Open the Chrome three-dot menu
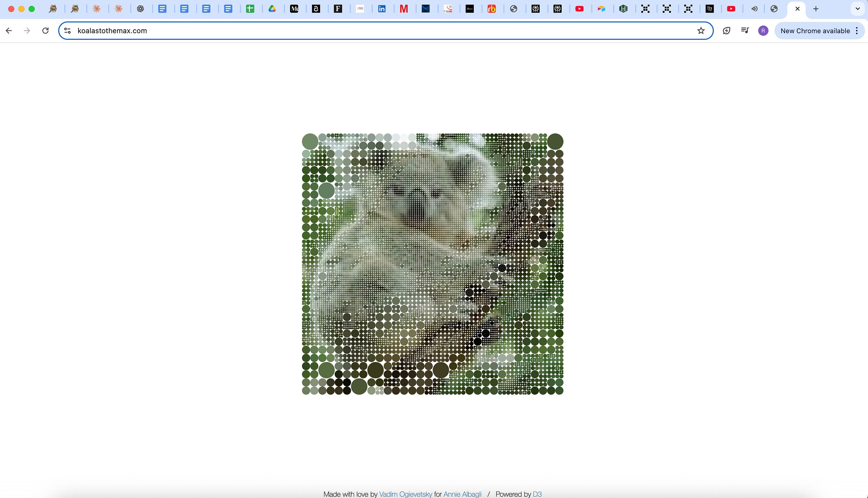Screen dimensions: 868x498 coord(857,31)
